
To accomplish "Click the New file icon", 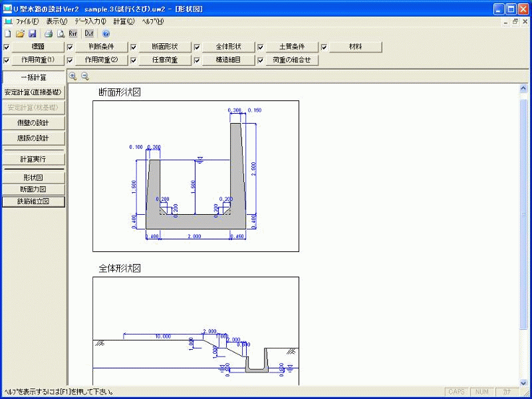I will click(7, 33).
